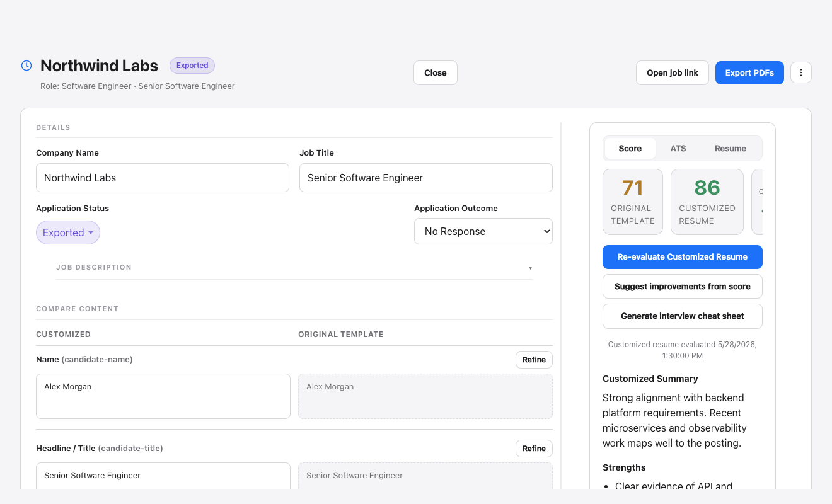
Task: Close the application detail view
Action: click(x=436, y=72)
